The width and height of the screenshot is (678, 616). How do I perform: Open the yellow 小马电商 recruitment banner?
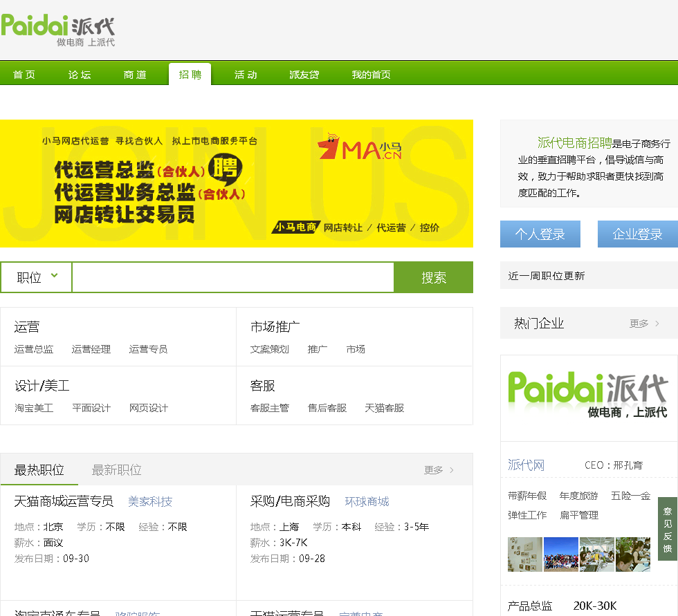[x=237, y=184]
